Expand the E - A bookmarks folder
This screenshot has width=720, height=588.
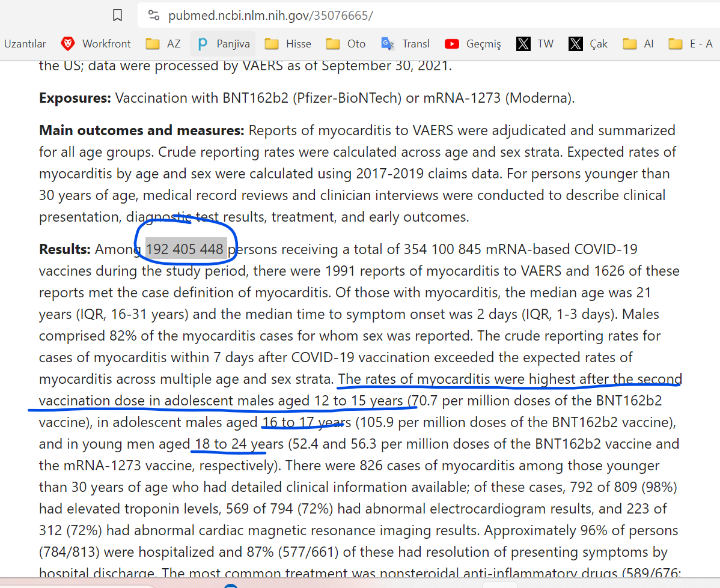(691, 44)
